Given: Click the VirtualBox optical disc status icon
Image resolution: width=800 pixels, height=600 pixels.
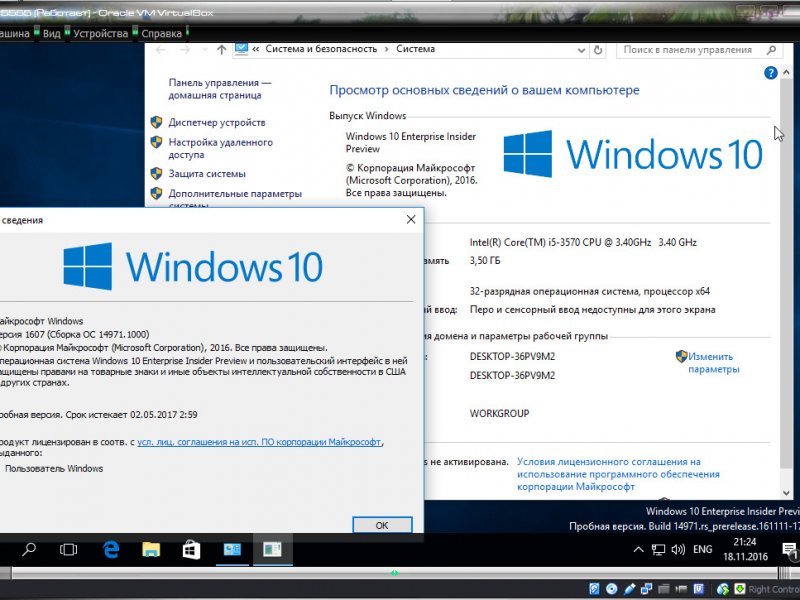Looking at the screenshot, I should click(612, 589).
